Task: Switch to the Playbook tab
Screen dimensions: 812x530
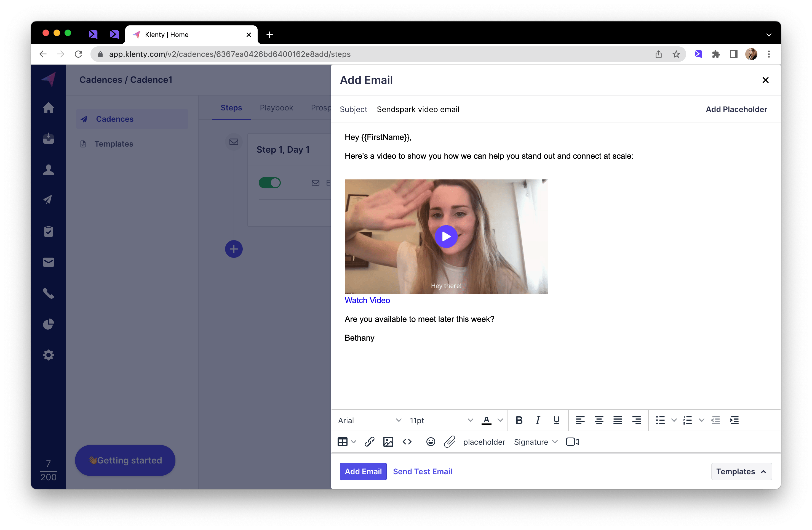Action: pos(276,108)
